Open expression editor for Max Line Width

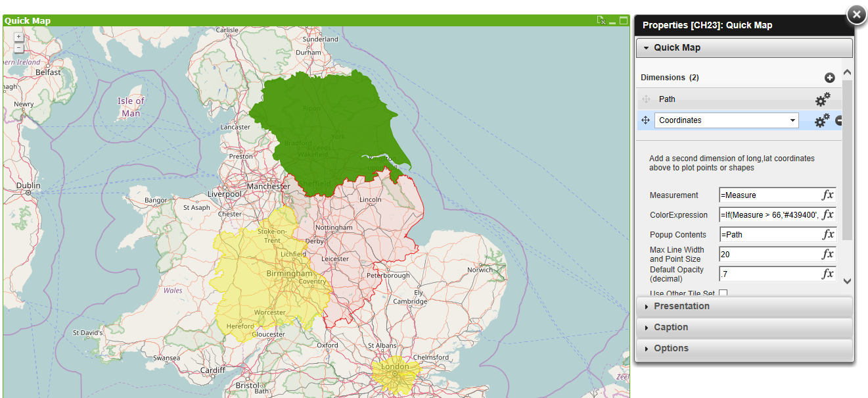(x=828, y=254)
